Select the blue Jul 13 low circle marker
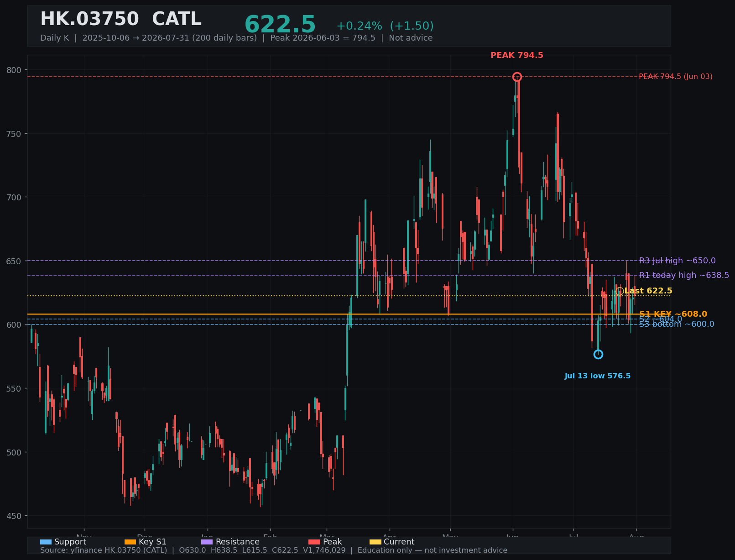 pos(598,354)
